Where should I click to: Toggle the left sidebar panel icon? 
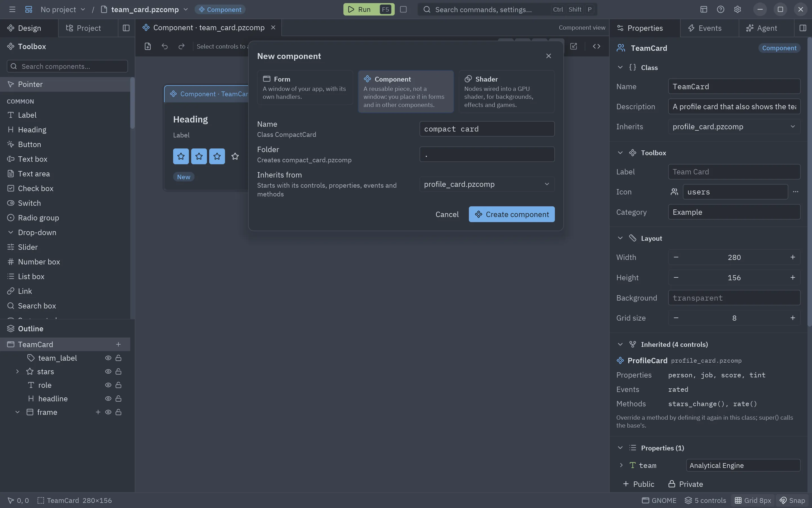(x=126, y=28)
